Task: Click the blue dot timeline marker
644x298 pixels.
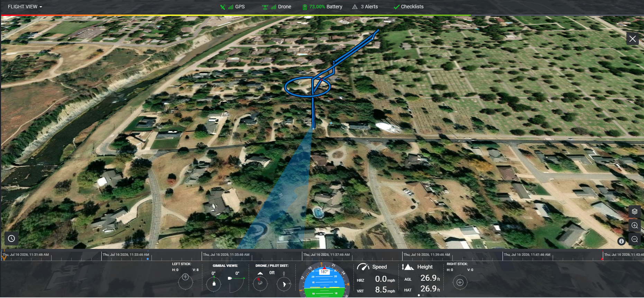Action: tap(148, 259)
